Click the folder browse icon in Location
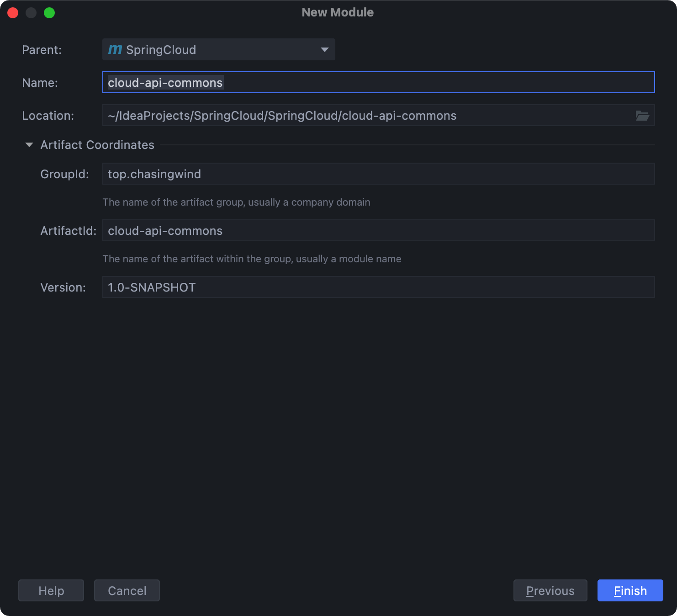The width and height of the screenshot is (677, 616). (642, 116)
